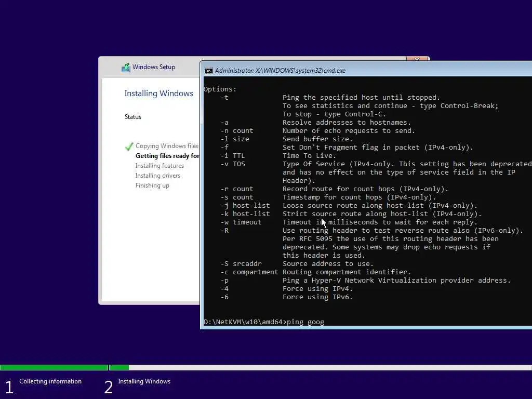Click the "-r count" option text
This screenshot has height=399, width=532.
(x=237, y=189)
